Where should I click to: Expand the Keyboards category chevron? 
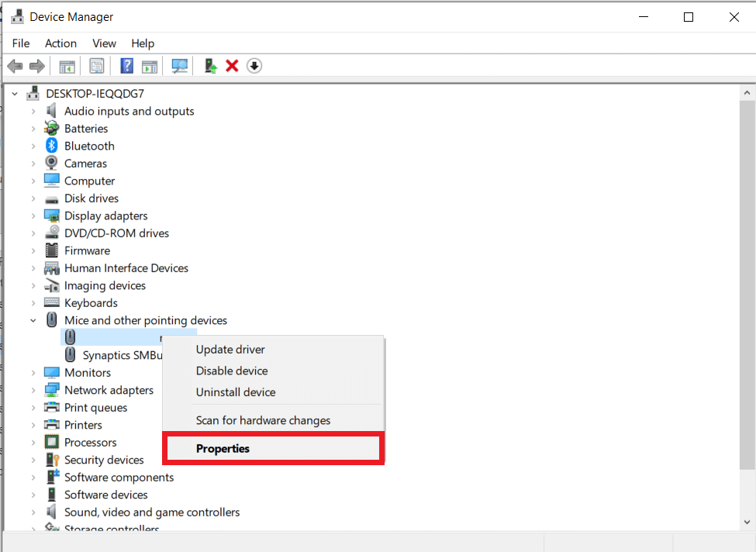click(x=33, y=303)
